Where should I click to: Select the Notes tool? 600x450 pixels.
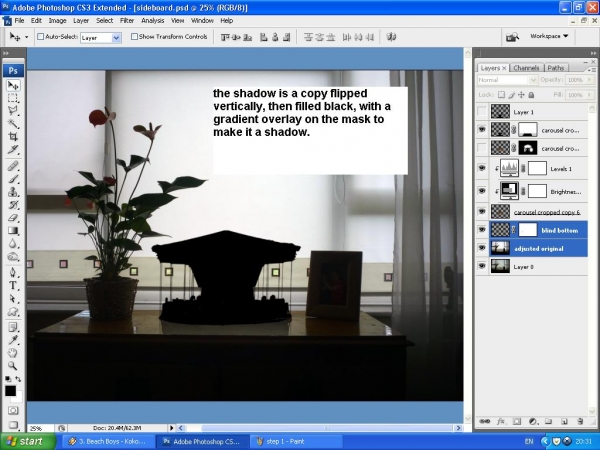pyautogui.click(x=13, y=327)
